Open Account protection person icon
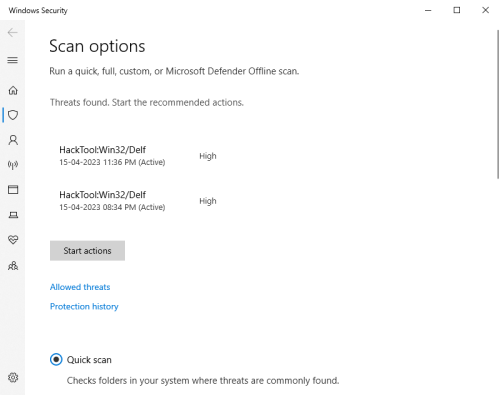 pos(13,140)
